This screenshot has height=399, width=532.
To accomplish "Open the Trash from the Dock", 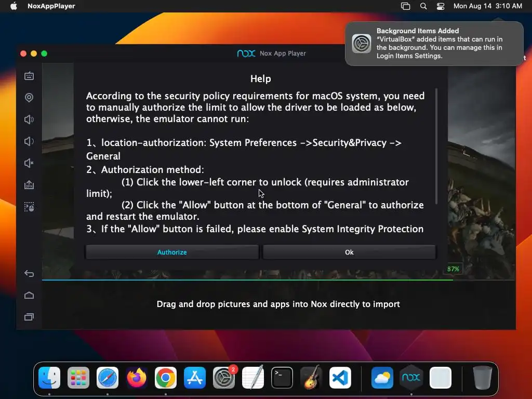I will [483, 377].
